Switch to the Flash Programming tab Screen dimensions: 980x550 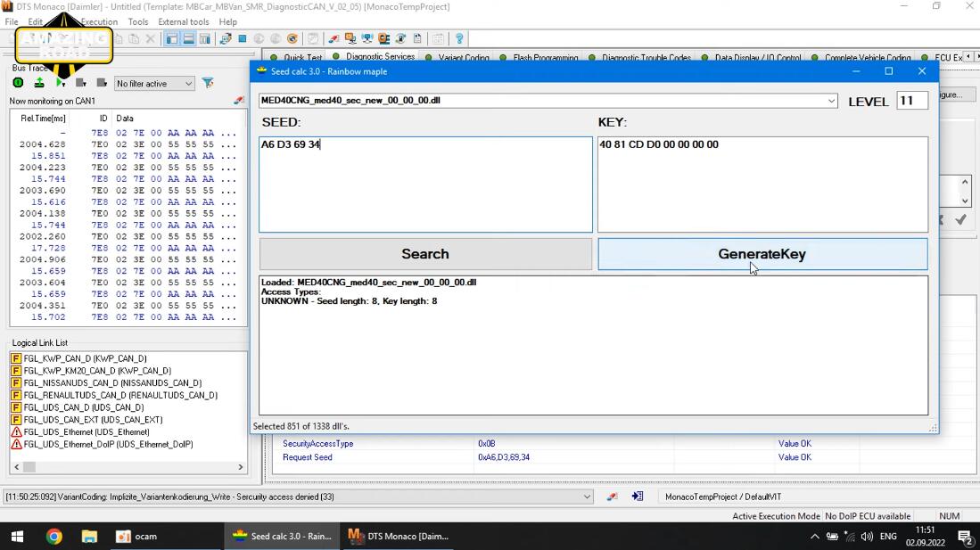click(545, 58)
